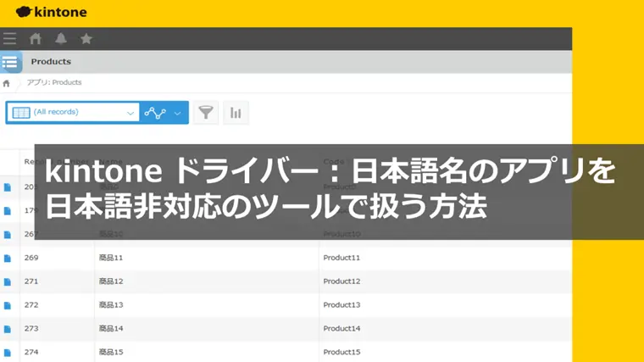Click record number 274
The width and height of the screenshot is (644, 362).
[31, 352]
